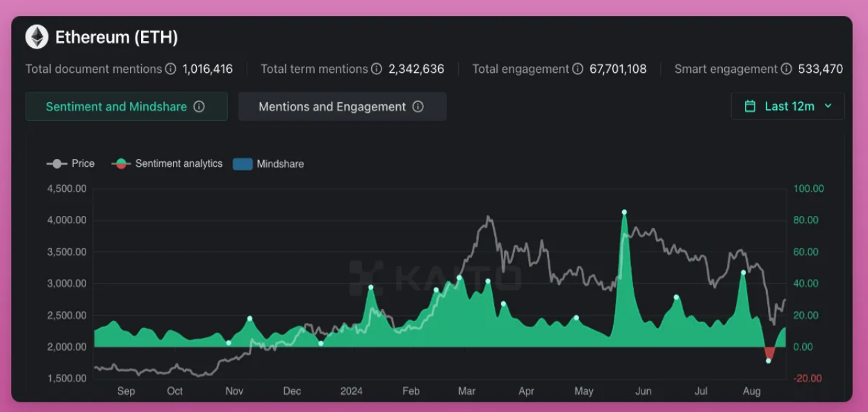Click the January 2024 sentiment peak marker

(370, 287)
